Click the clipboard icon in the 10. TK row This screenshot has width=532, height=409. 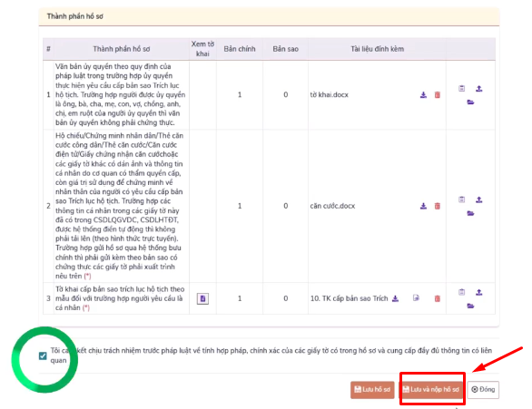coord(462,292)
